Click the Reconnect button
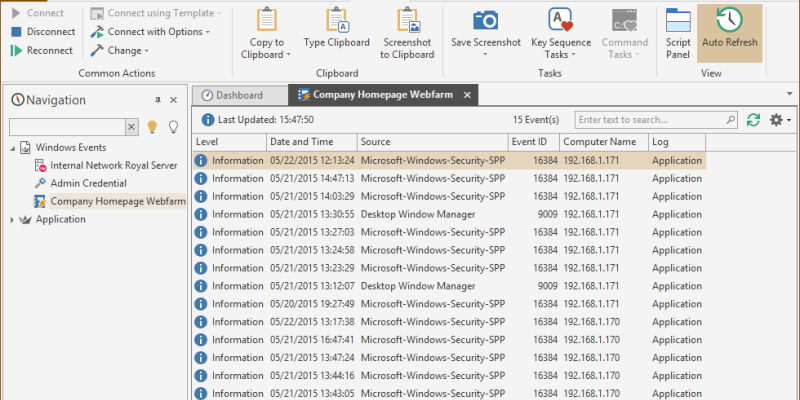800x400 pixels. [42, 50]
